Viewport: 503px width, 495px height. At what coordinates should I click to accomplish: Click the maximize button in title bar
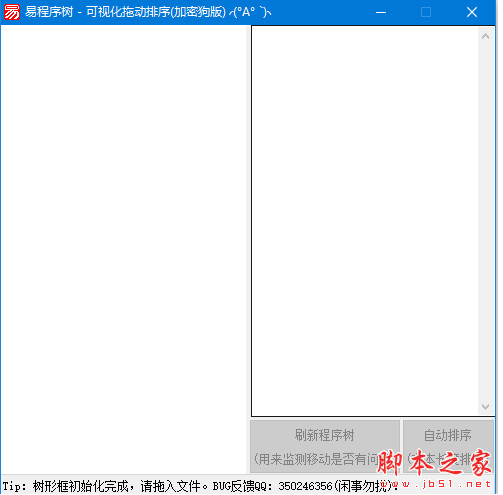pos(426,12)
